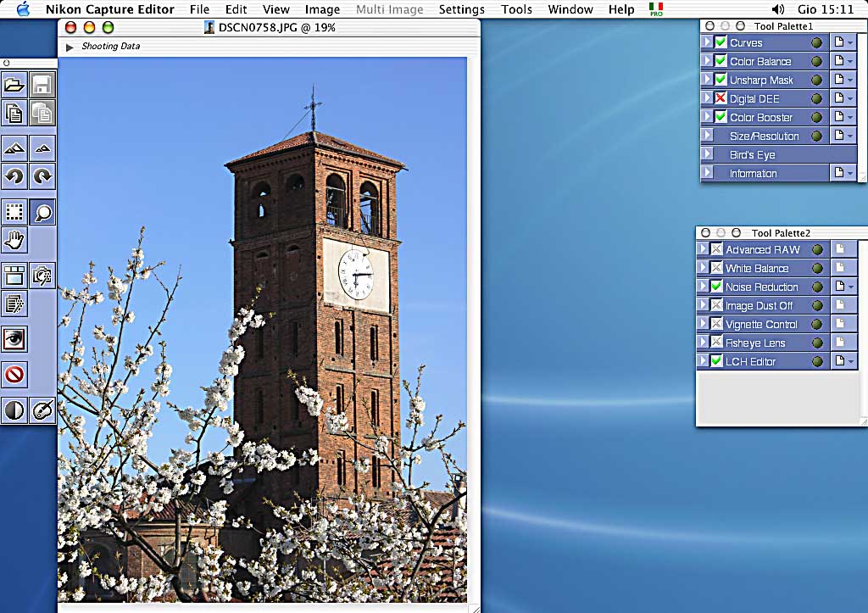Click the Nikon Capture Editor application menu
Image resolution: width=868 pixels, height=613 pixels.
[109, 9]
